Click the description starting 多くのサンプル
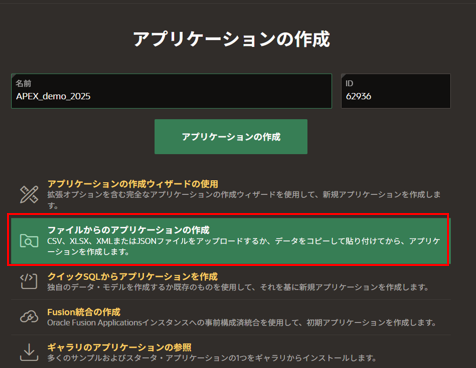 tap(212, 358)
